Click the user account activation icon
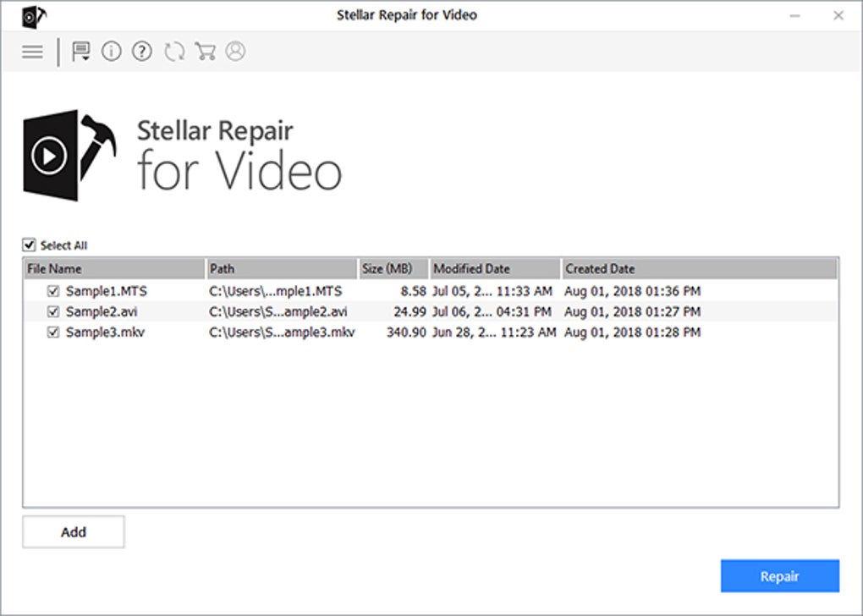 tap(235, 52)
